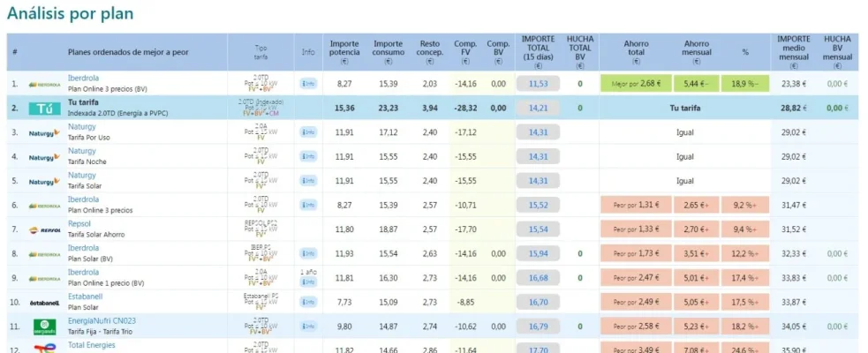Viewport: 868px width, 353px height.
Task: Click the '12,2 %+' percentage cell
Action: pos(745,254)
